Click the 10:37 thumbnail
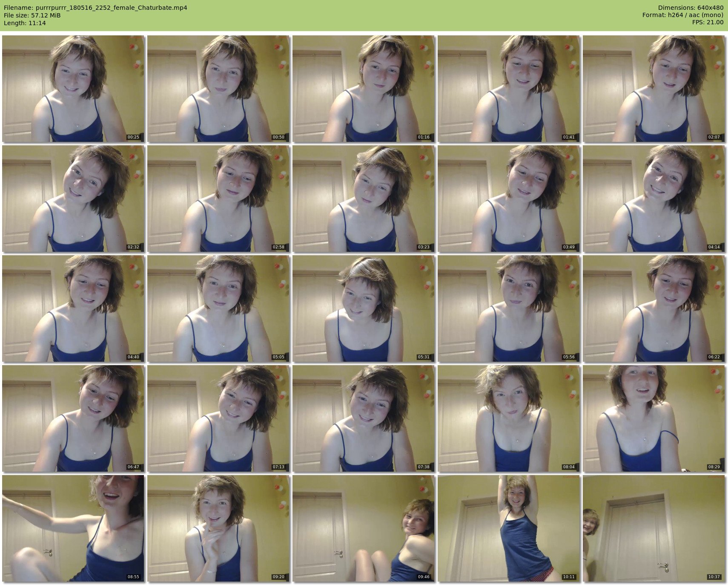 pos(654,528)
